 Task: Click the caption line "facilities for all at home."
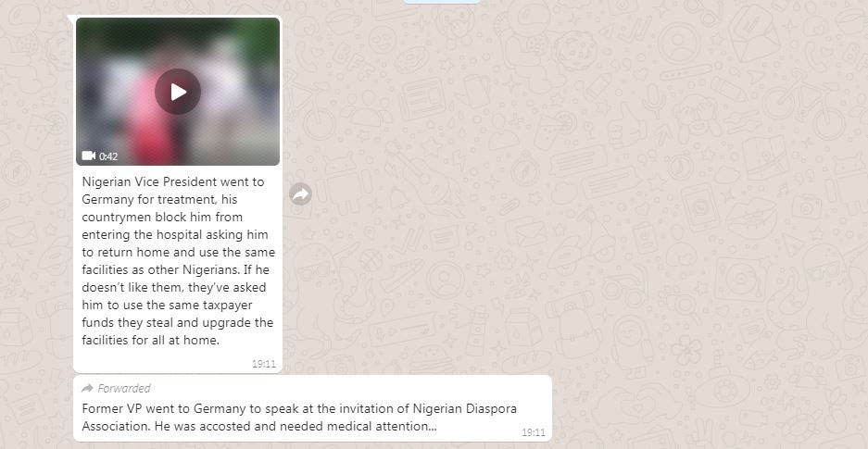(151, 340)
